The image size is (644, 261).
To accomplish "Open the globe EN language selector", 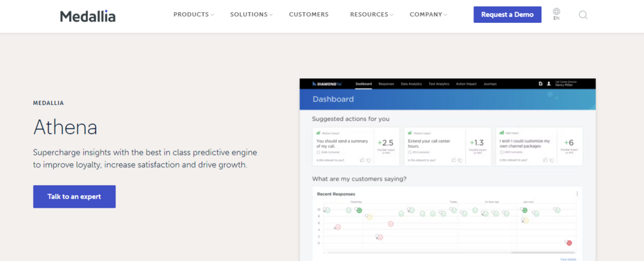I will [556, 14].
